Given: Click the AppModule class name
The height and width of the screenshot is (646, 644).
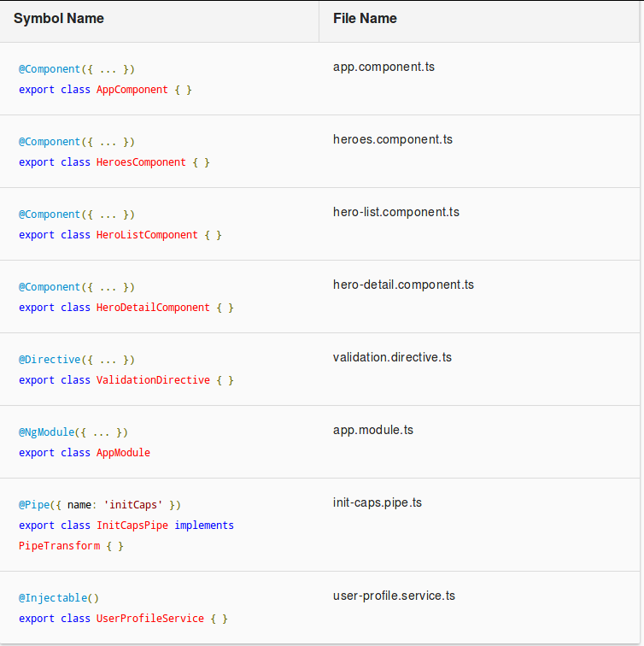Looking at the screenshot, I should coord(123,452).
